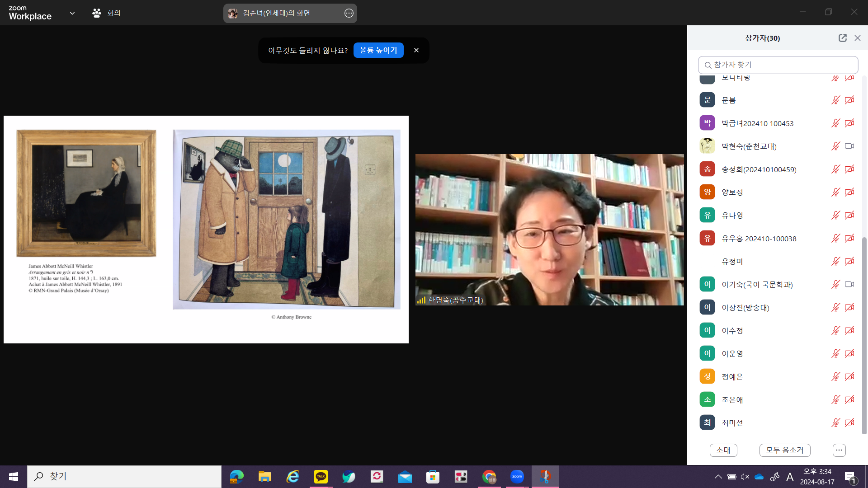The height and width of the screenshot is (488, 868).
Task: Open File Explorer from taskbar
Action: (264, 477)
